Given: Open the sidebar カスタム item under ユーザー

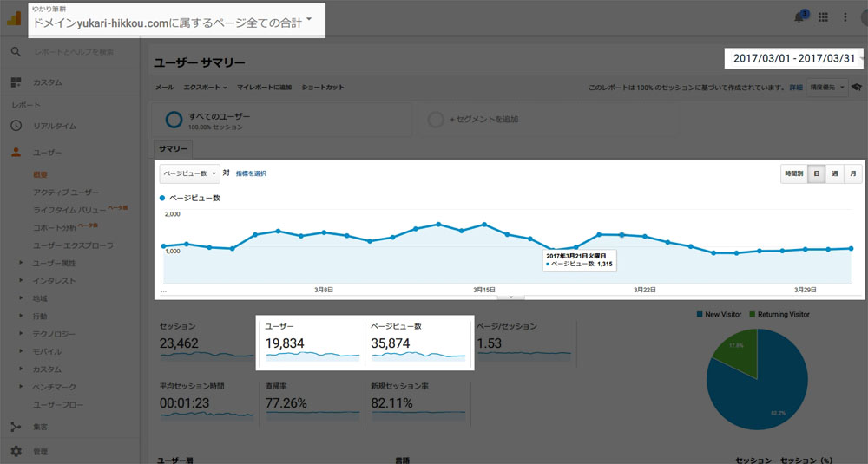Looking at the screenshot, I should (x=47, y=369).
